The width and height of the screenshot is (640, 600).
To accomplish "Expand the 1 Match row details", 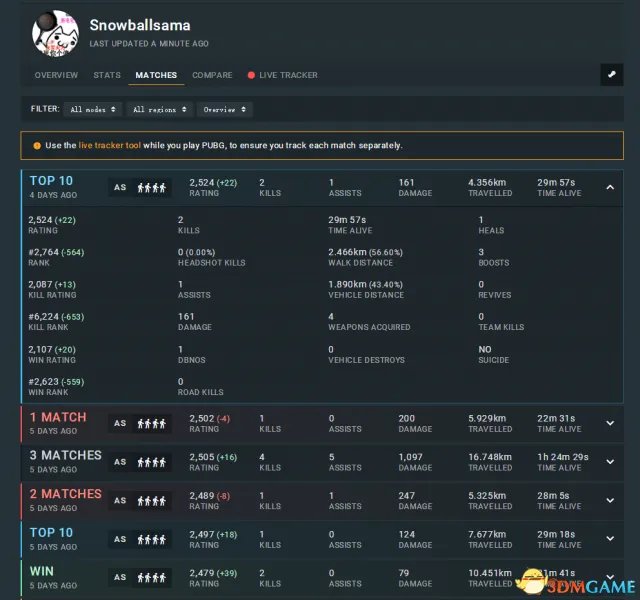I will (610, 423).
